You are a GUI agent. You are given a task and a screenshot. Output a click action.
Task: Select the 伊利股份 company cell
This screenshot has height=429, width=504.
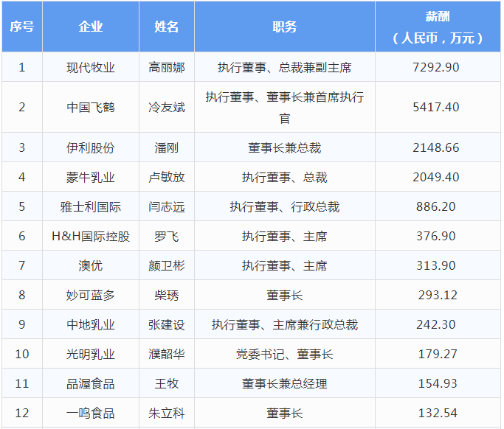91,147
